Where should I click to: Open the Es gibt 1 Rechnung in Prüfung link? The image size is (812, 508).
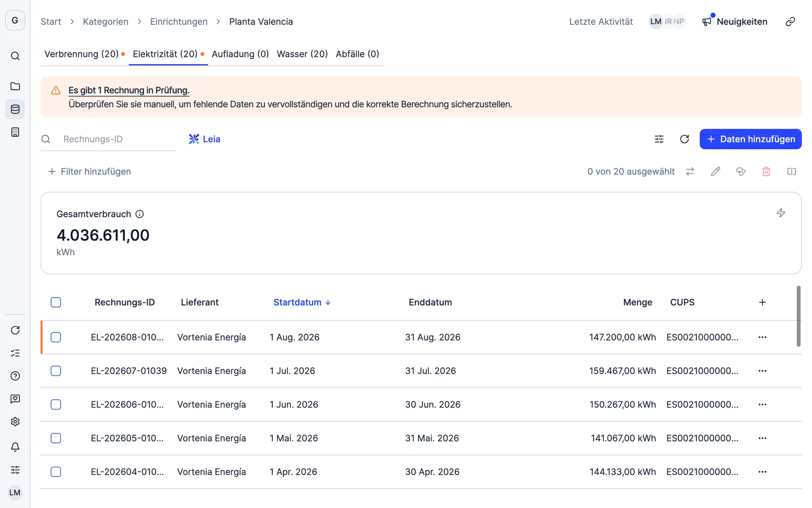129,90
